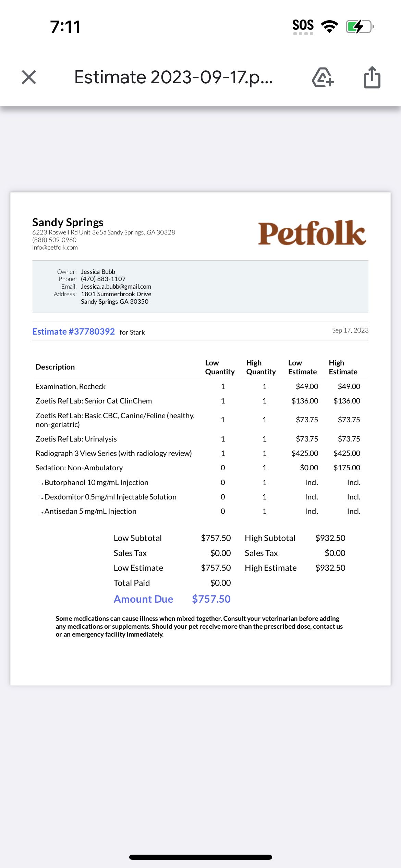Close the PDF preview with X icon

coord(29,77)
